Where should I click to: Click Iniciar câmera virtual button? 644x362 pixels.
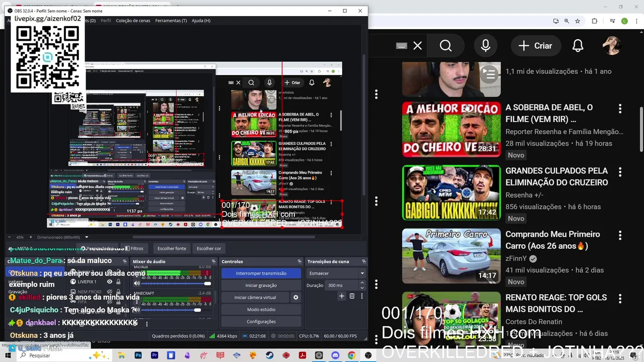click(255, 297)
